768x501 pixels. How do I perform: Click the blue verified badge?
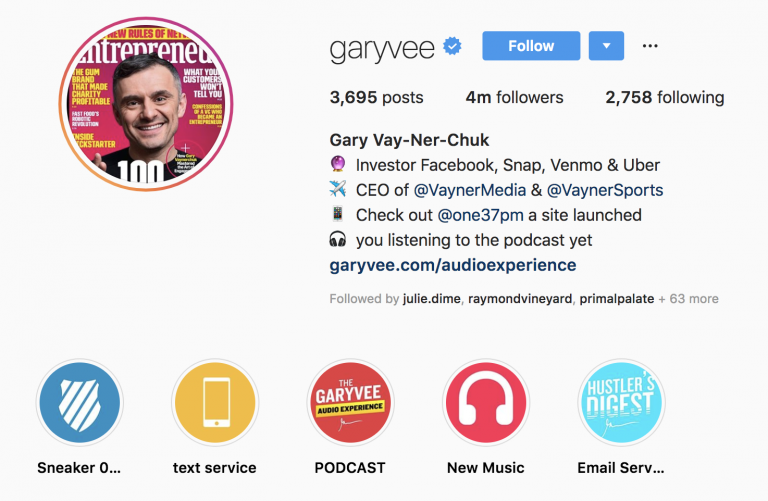pyautogui.click(x=452, y=46)
